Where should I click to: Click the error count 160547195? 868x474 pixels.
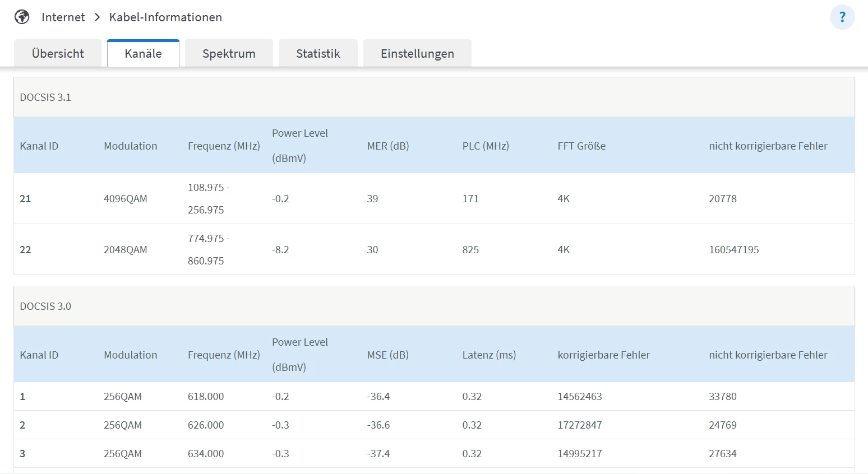[733, 250]
